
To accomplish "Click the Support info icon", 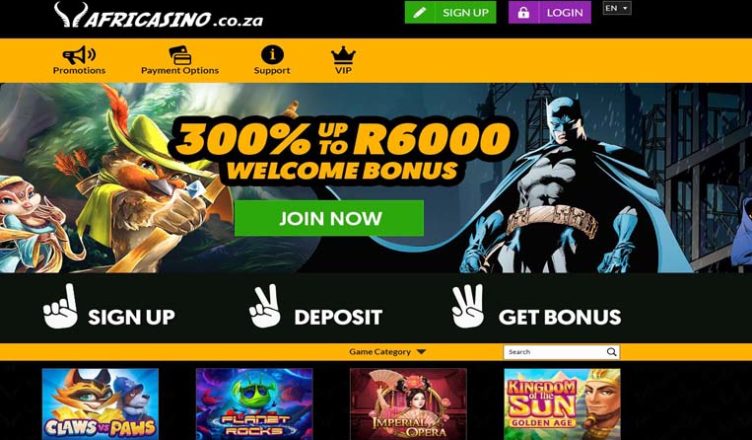I will (x=272, y=55).
